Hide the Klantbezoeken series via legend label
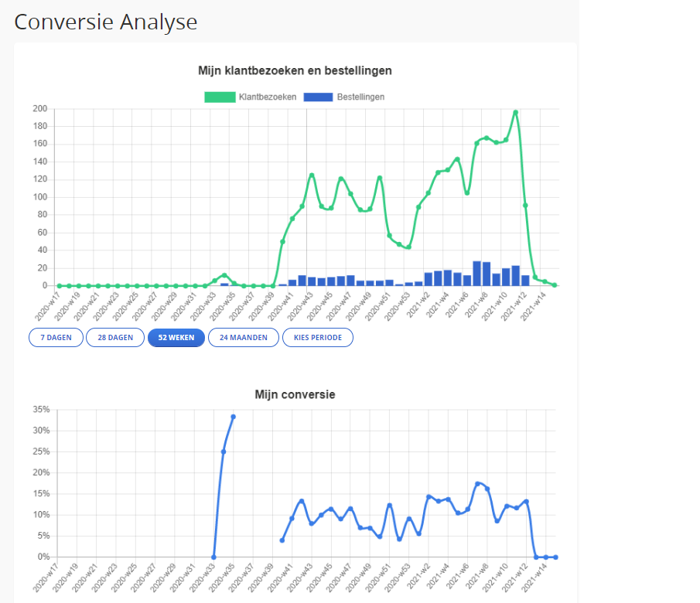Viewport: 700px width, 603px height. pos(268,97)
